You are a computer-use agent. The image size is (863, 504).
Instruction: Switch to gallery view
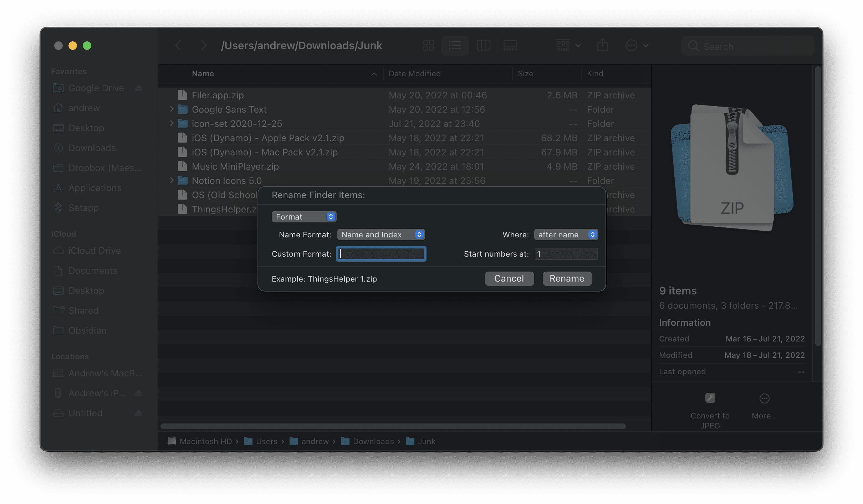510,46
